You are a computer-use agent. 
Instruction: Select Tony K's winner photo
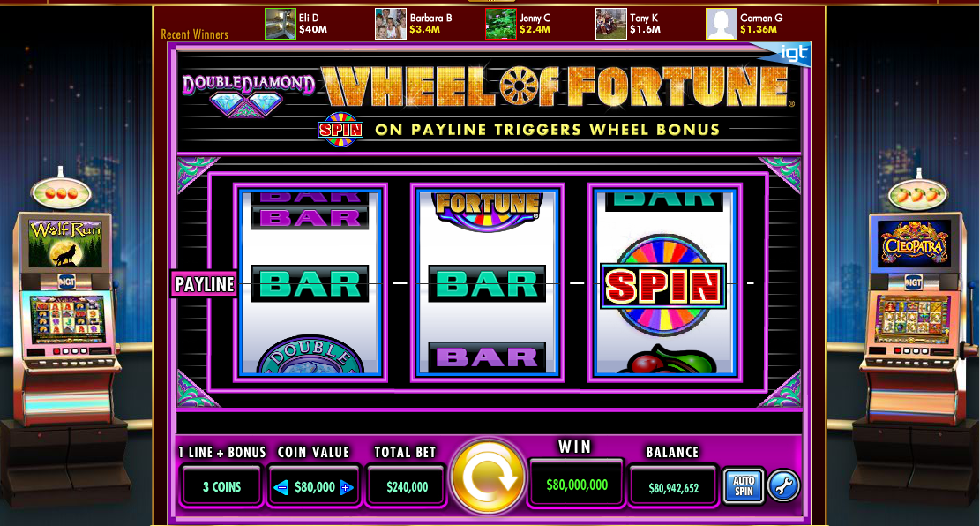coord(611,24)
